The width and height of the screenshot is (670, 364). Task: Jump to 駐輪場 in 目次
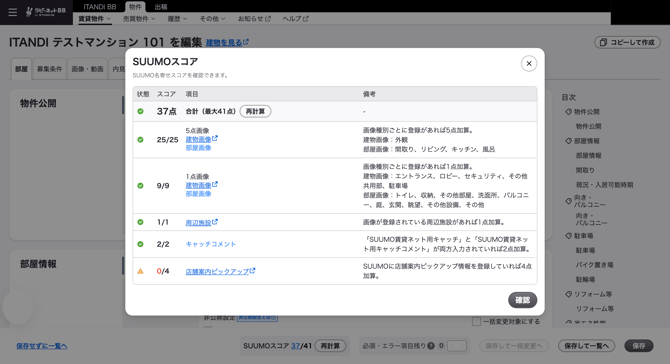[x=585, y=279]
